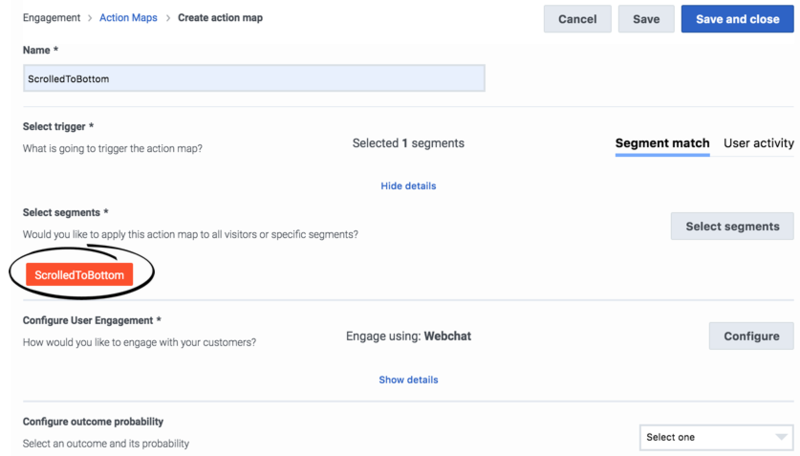Open the Select one outcome dropdown
The width and height of the screenshot is (800, 456).
coord(716,438)
